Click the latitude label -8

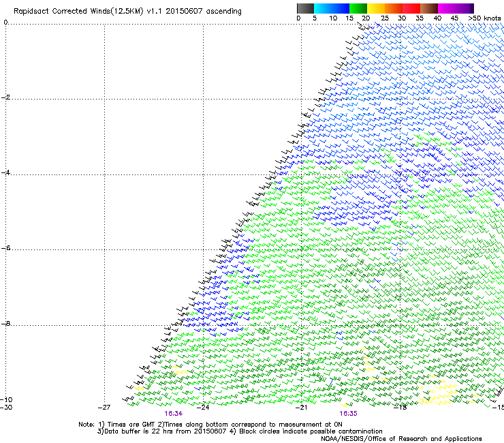tap(5, 324)
